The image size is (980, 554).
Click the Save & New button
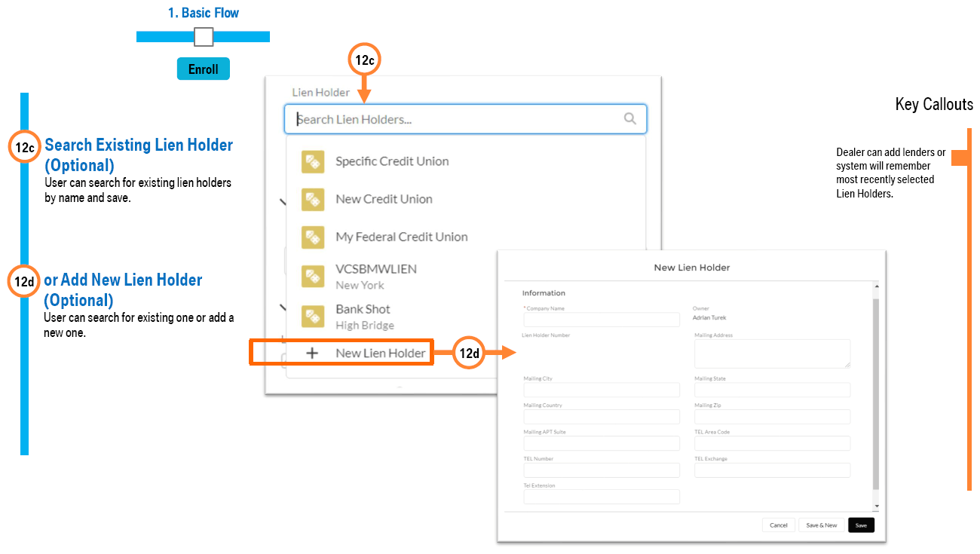(x=821, y=525)
